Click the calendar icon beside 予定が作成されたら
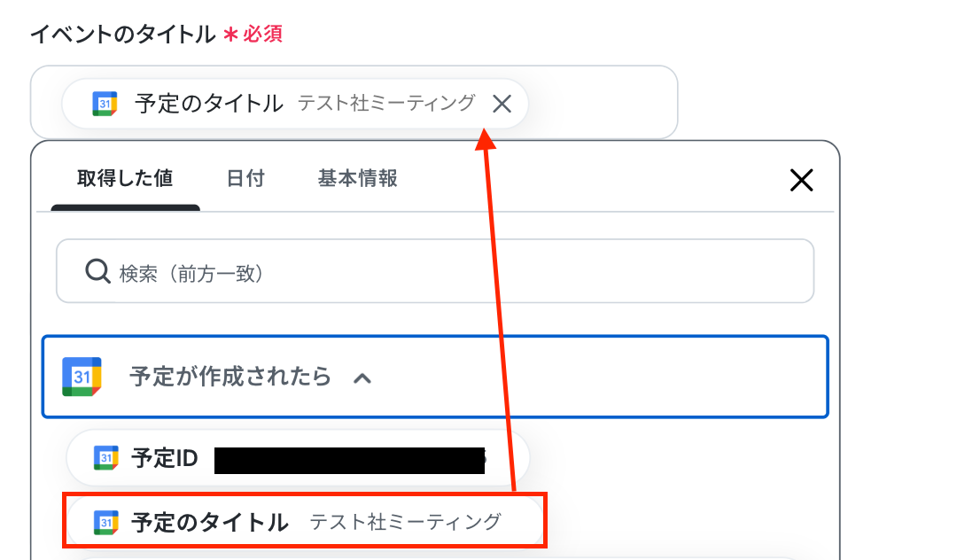 pos(82,377)
